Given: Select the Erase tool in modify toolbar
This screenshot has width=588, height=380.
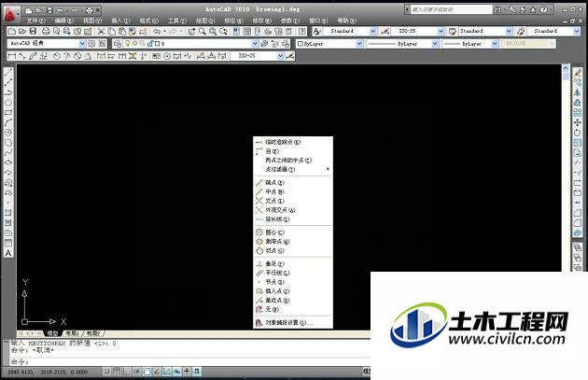Looking at the screenshot, I should pos(578,72).
